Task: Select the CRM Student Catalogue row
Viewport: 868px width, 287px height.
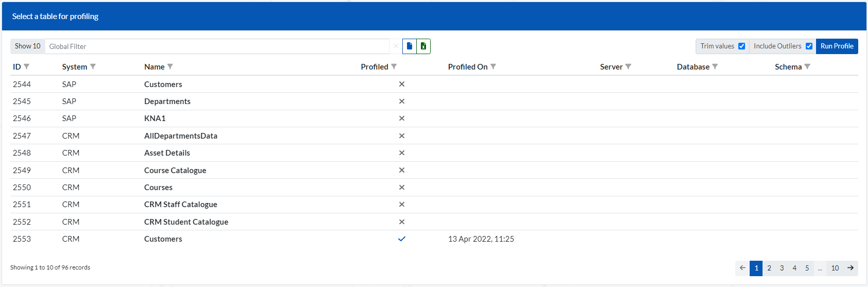Action: click(x=186, y=222)
